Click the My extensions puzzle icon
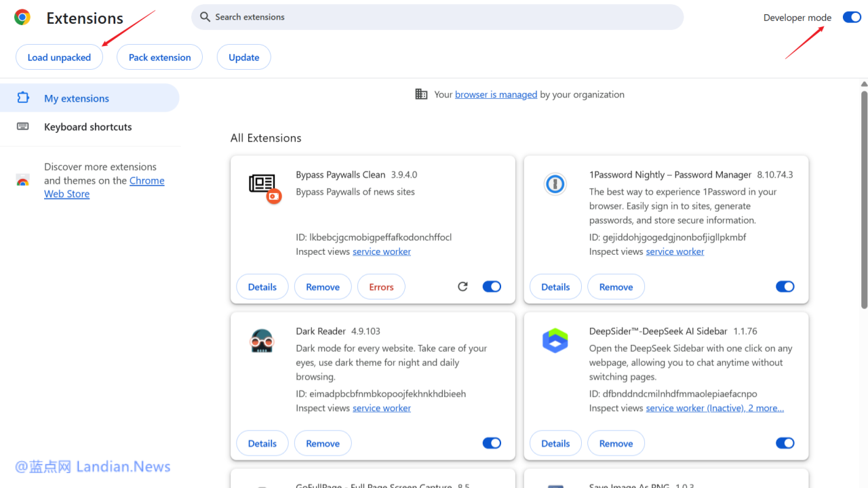This screenshot has width=868, height=488. point(23,98)
